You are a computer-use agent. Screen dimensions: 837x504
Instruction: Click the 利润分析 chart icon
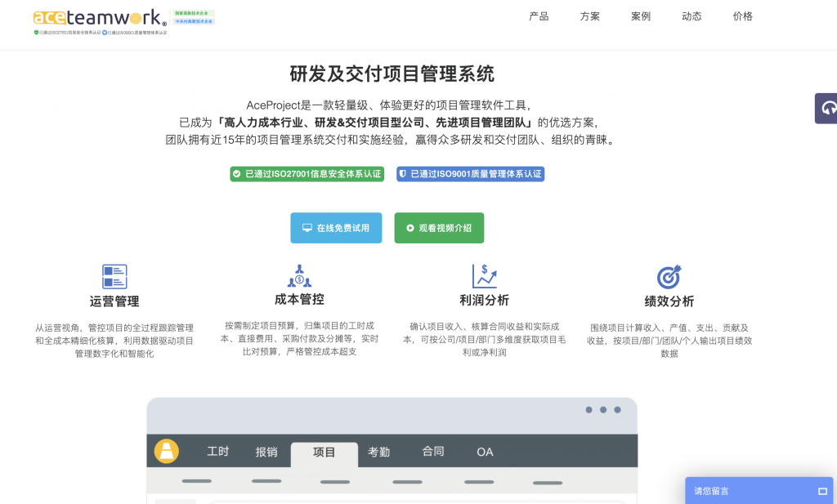pos(484,276)
